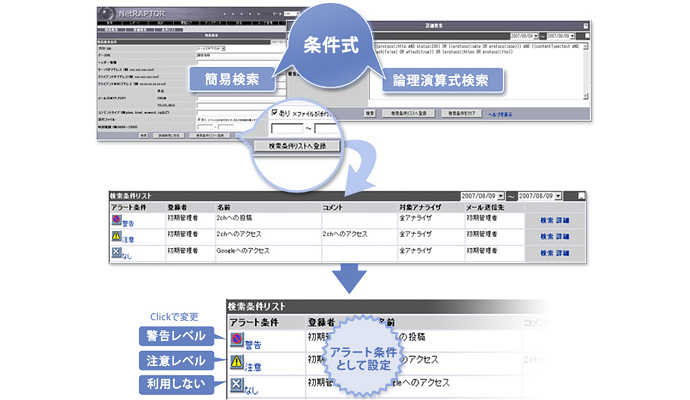Open the データ dropdown in the NetRAPTOR header
Image resolution: width=690 pixels, height=400 pixels.
tap(291, 14)
